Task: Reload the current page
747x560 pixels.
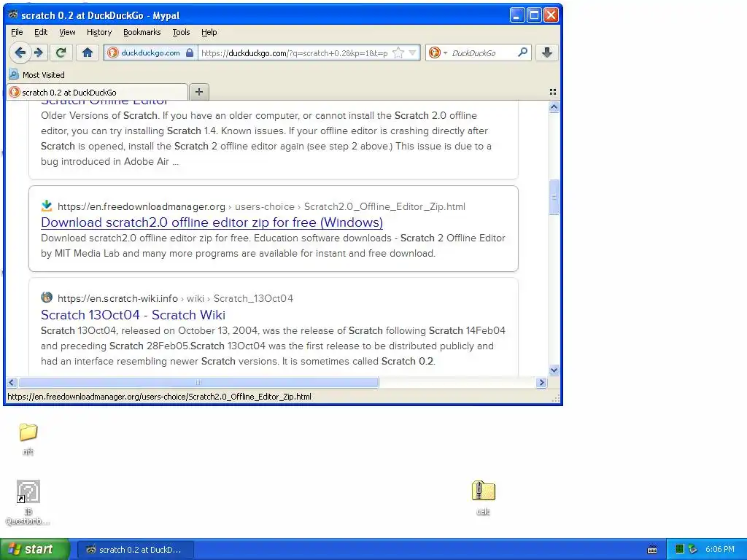Action: [x=61, y=52]
